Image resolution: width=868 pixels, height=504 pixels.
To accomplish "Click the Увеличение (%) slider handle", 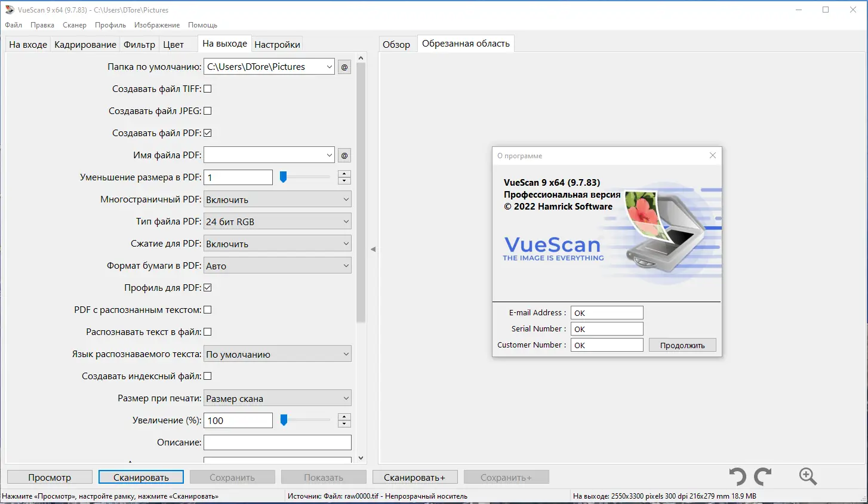I will pos(284,420).
